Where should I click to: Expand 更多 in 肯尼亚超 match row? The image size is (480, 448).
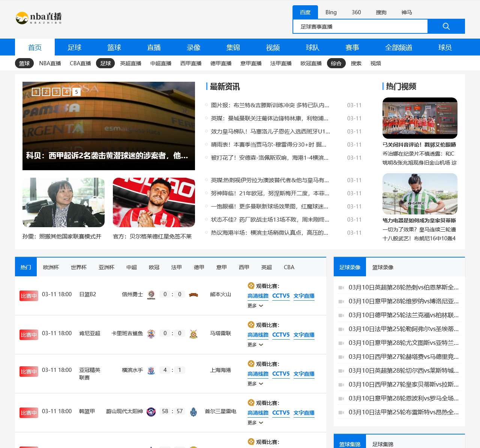(255, 345)
